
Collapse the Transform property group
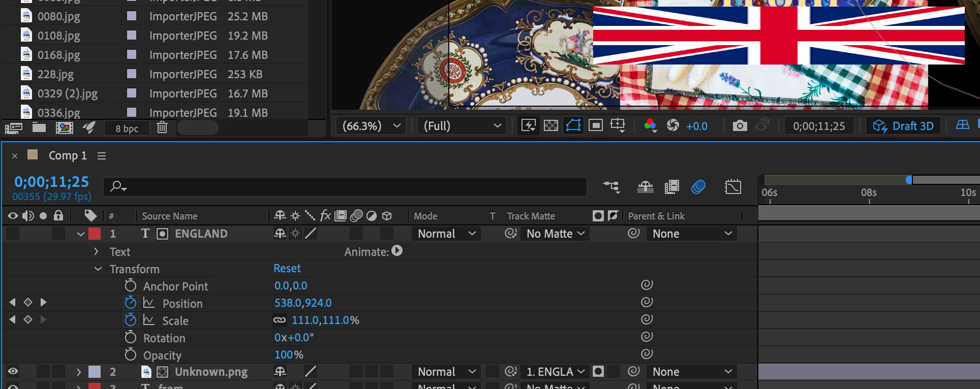click(x=98, y=269)
